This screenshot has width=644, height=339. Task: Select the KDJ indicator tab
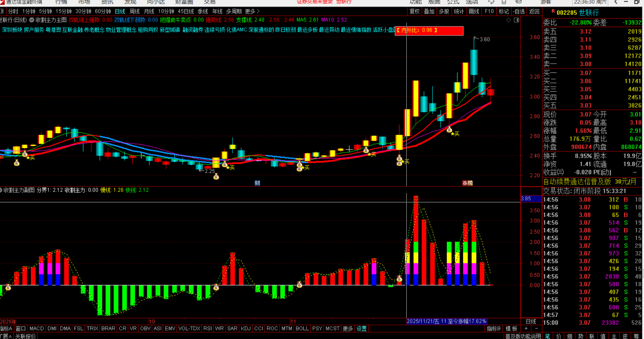tap(246, 328)
